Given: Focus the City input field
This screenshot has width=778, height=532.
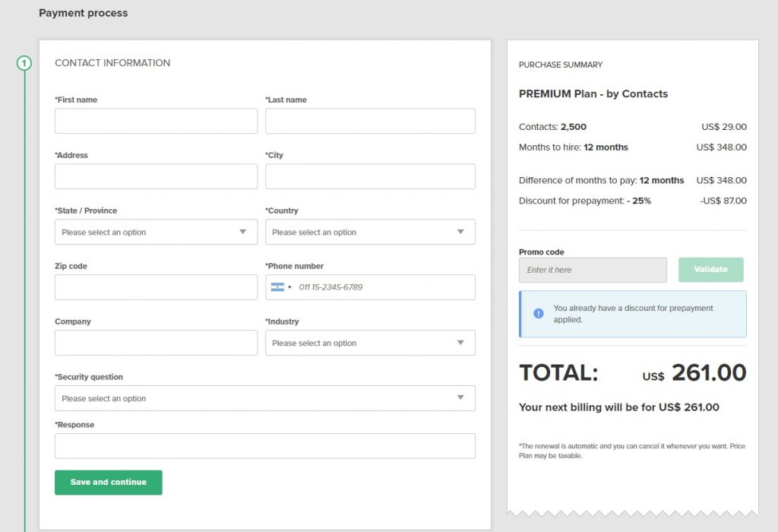Looking at the screenshot, I should pos(370,176).
